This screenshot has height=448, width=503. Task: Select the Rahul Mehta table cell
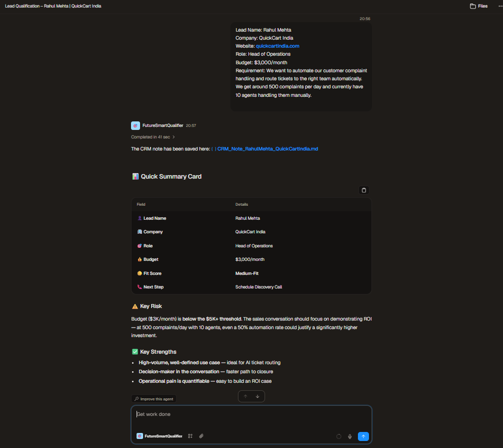coord(247,218)
